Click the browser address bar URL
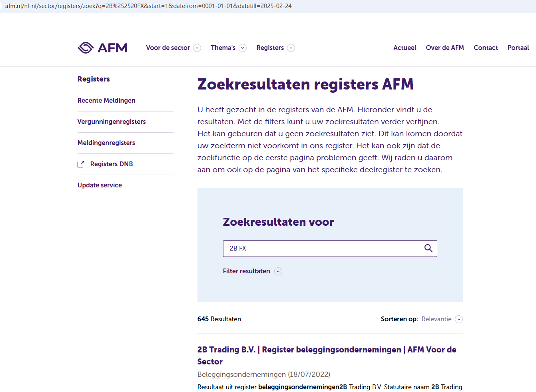536x392 pixels. [x=148, y=6]
